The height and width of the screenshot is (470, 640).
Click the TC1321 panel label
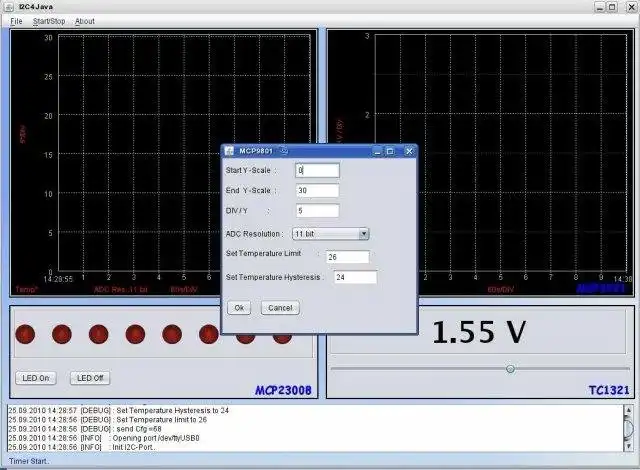[x=609, y=390]
